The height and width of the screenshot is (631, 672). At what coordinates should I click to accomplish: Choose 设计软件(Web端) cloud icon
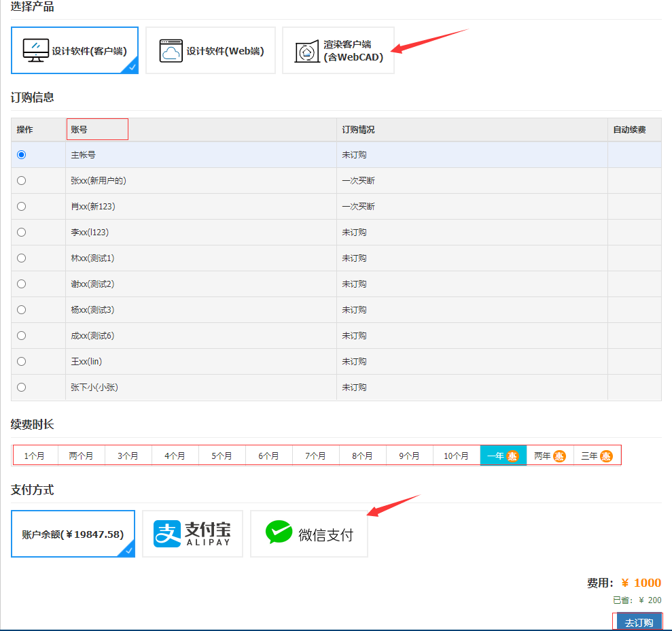coord(171,51)
